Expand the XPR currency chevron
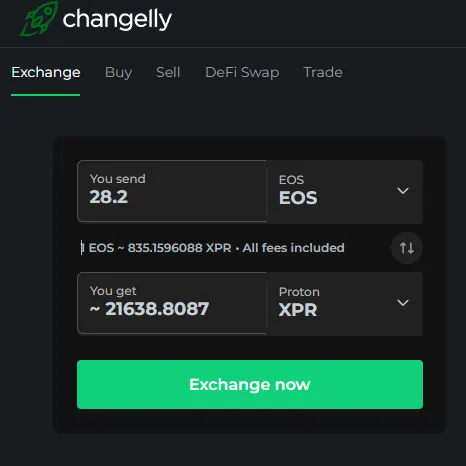The height and width of the screenshot is (466, 466). [403, 303]
